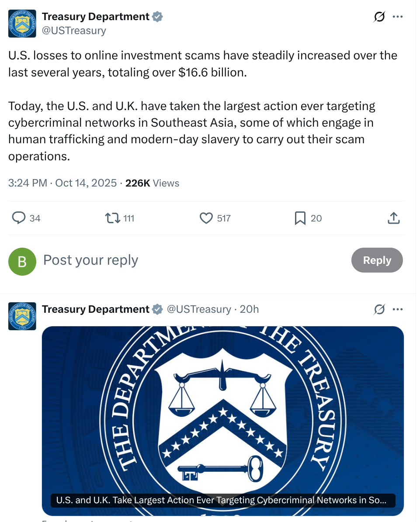Image resolution: width=420 pixels, height=522 pixels.
Task: Open the post options menu via the ellipsis
Action: (x=398, y=16)
